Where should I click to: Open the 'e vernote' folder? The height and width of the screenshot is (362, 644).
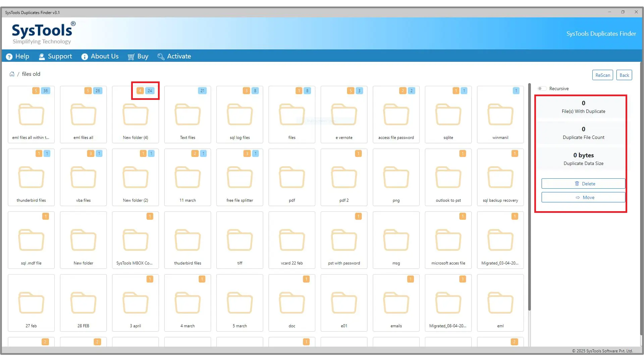click(344, 115)
